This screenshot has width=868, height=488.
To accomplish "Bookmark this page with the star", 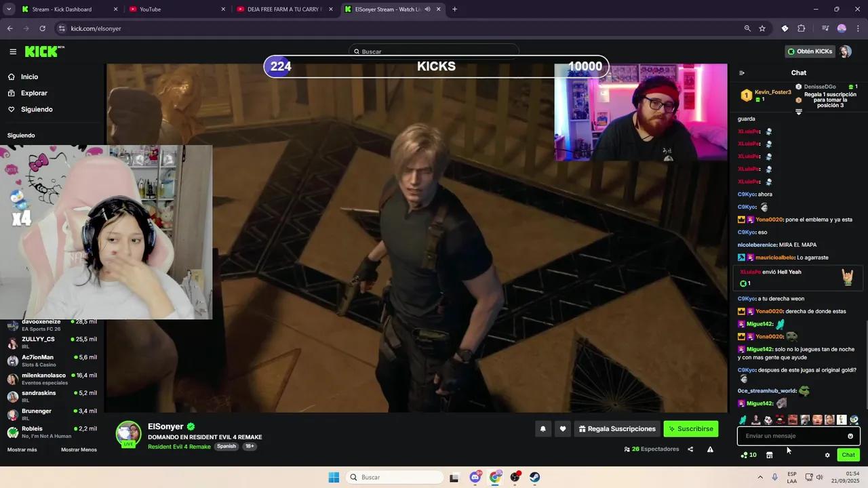I will point(762,28).
